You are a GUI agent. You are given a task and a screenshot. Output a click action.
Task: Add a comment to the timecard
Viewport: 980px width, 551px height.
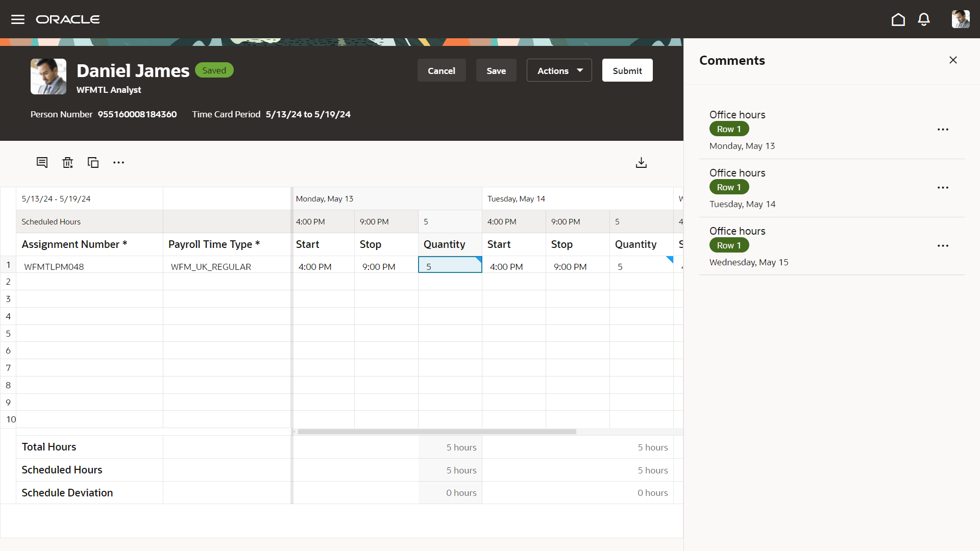click(x=42, y=162)
